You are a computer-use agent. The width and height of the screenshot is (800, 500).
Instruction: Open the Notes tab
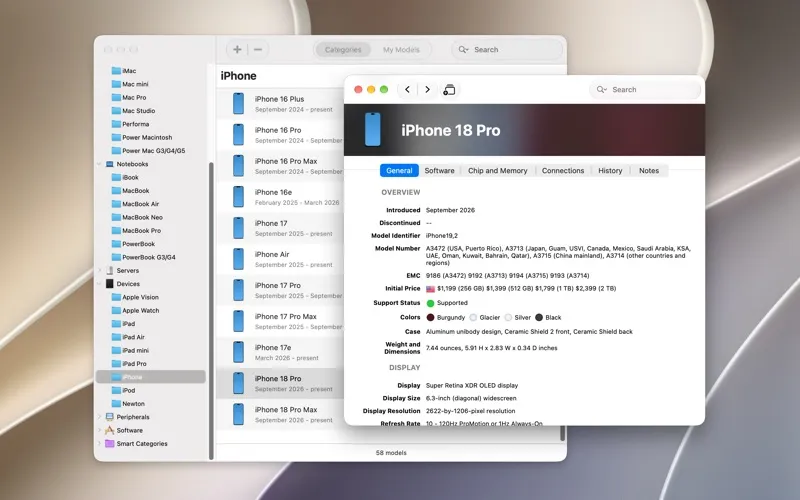click(x=649, y=170)
